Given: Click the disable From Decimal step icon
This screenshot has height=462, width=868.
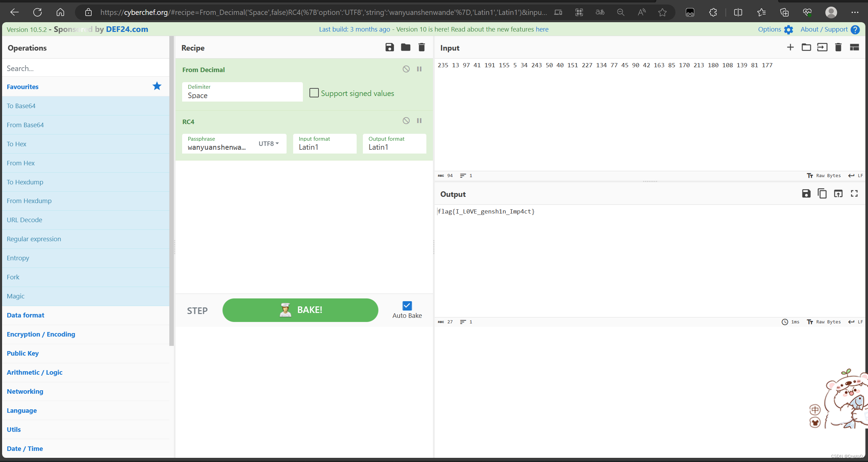Looking at the screenshot, I should [407, 69].
